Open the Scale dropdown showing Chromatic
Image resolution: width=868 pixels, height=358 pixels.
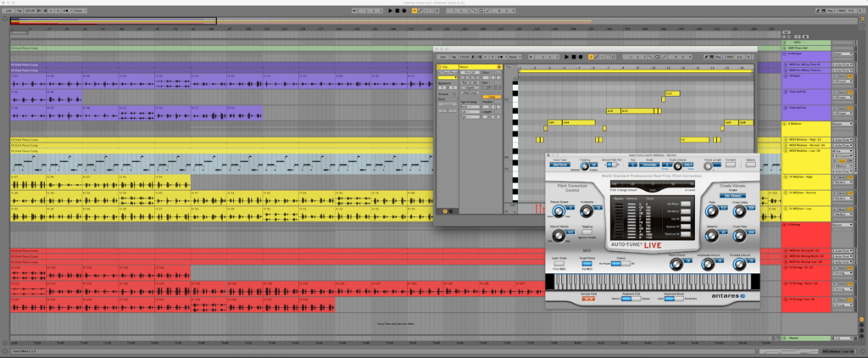(650, 165)
